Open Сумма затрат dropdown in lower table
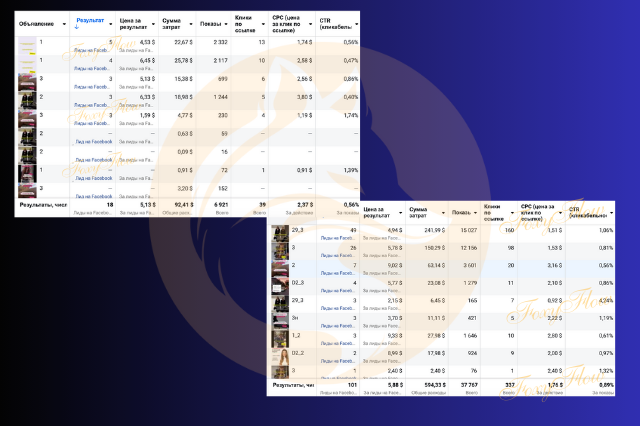This screenshot has height=426, width=640. pyautogui.click(x=443, y=213)
